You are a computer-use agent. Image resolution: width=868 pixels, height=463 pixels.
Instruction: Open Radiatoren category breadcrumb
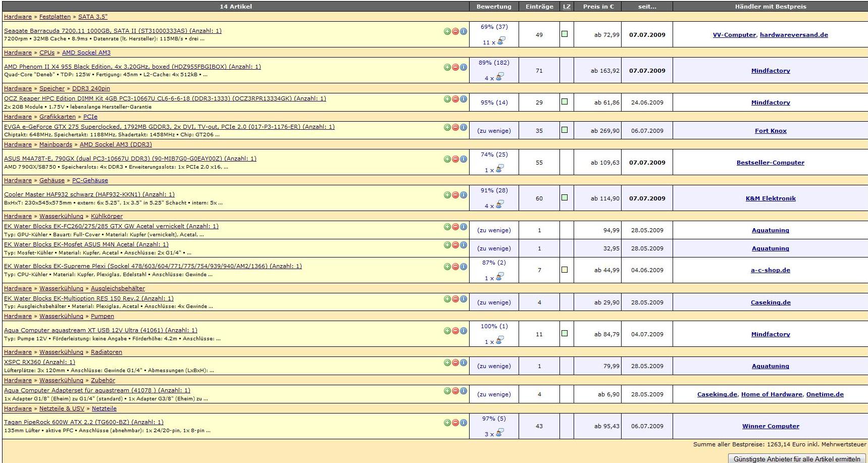pyautogui.click(x=107, y=352)
